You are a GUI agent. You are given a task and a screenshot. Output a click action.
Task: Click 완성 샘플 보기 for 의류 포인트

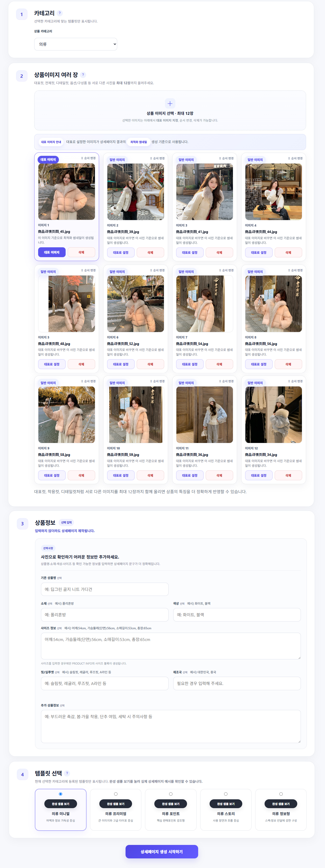click(x=171, y=804)
